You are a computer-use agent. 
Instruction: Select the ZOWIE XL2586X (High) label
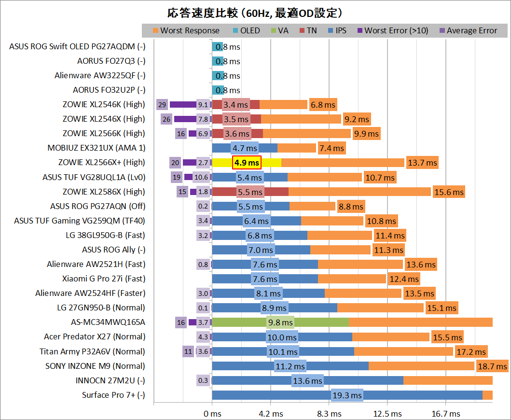click(104, 192)
